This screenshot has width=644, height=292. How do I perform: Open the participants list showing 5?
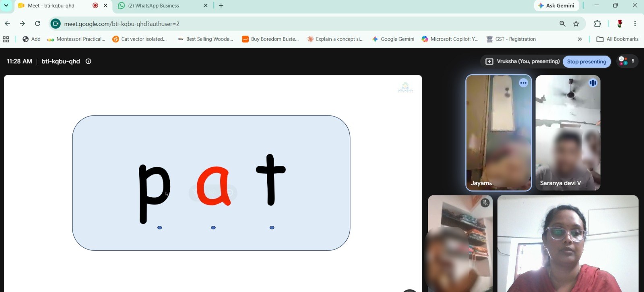click(x=627, y=61)
